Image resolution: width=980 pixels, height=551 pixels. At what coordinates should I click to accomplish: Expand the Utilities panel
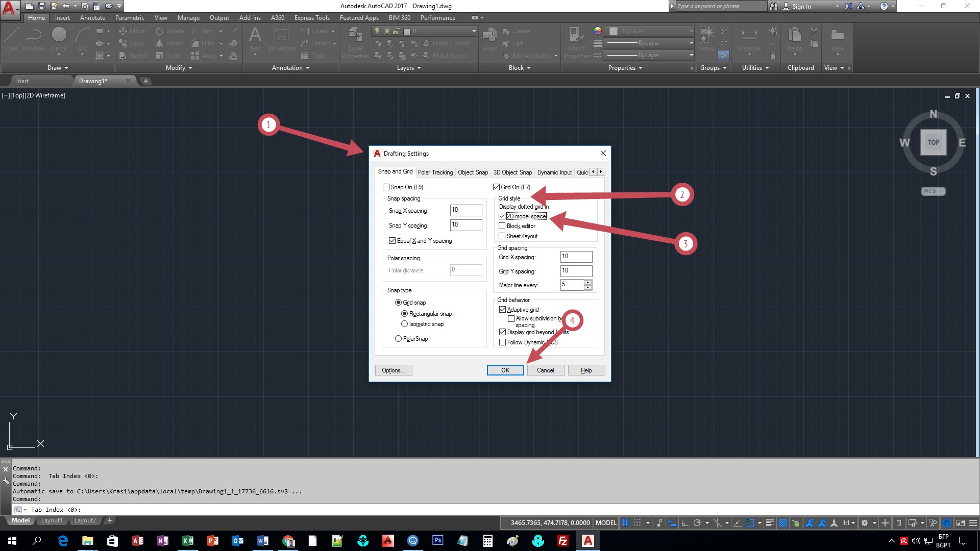click(x=755, y=68)
